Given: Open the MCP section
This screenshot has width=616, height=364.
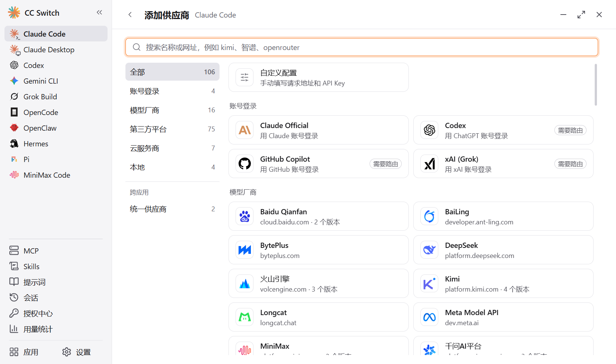Looking at the screenshot, I should coord(56,251).
